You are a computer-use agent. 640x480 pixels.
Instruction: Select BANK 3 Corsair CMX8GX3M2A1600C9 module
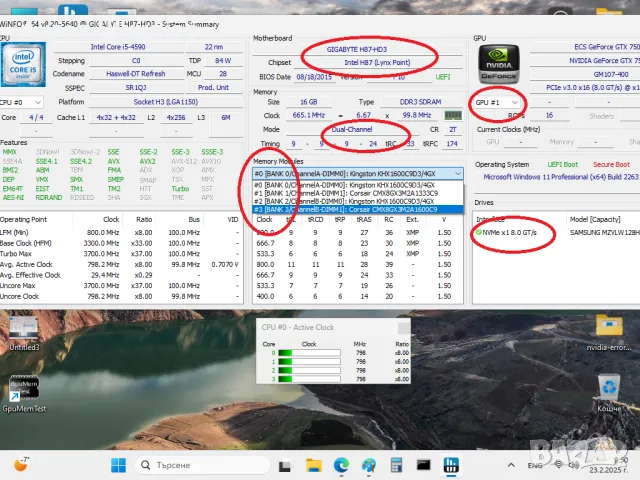pyautogui.click(x=358, y=209)
